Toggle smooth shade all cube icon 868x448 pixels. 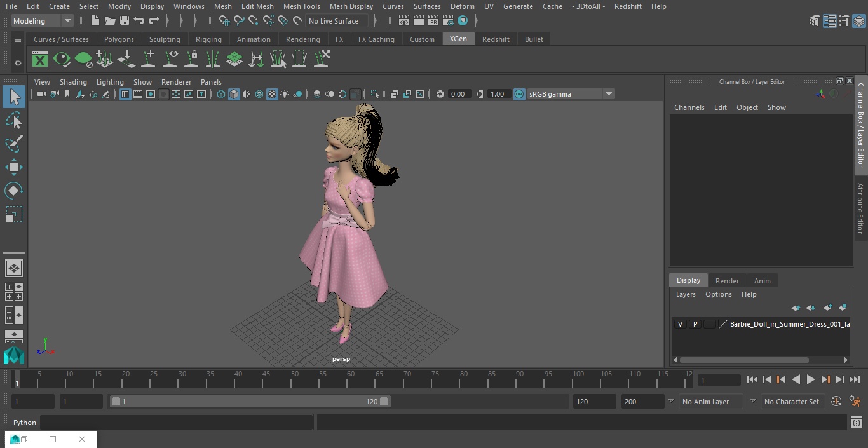point(234,94)
